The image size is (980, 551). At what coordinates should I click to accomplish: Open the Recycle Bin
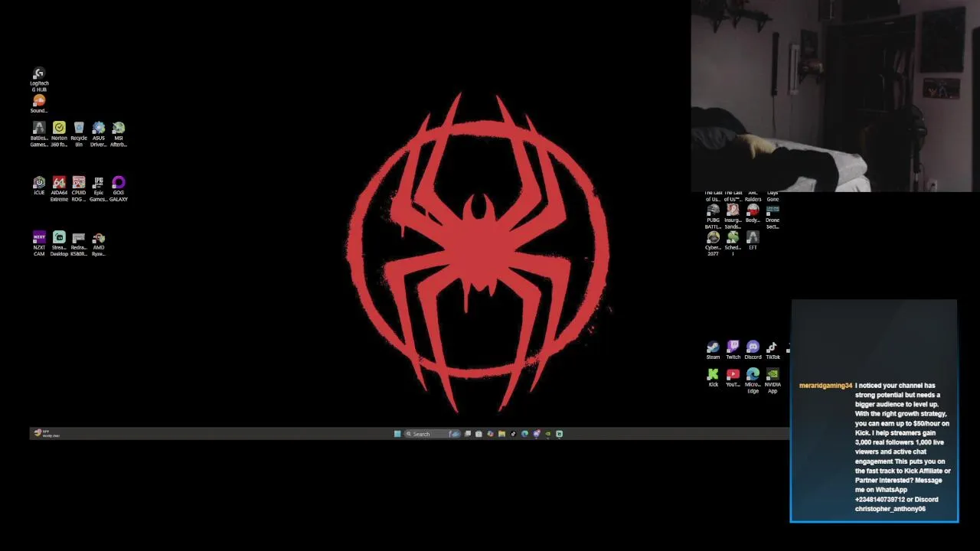(x=79, y=134)
